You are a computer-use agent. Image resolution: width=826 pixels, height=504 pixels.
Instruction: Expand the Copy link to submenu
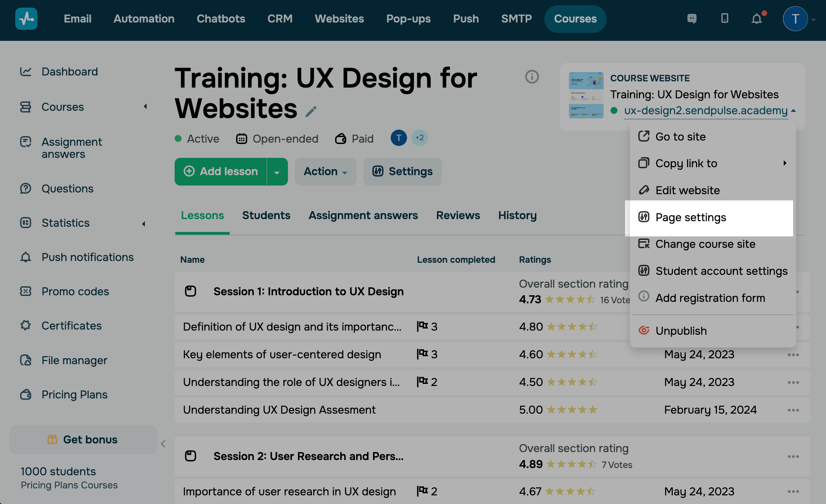785,163
